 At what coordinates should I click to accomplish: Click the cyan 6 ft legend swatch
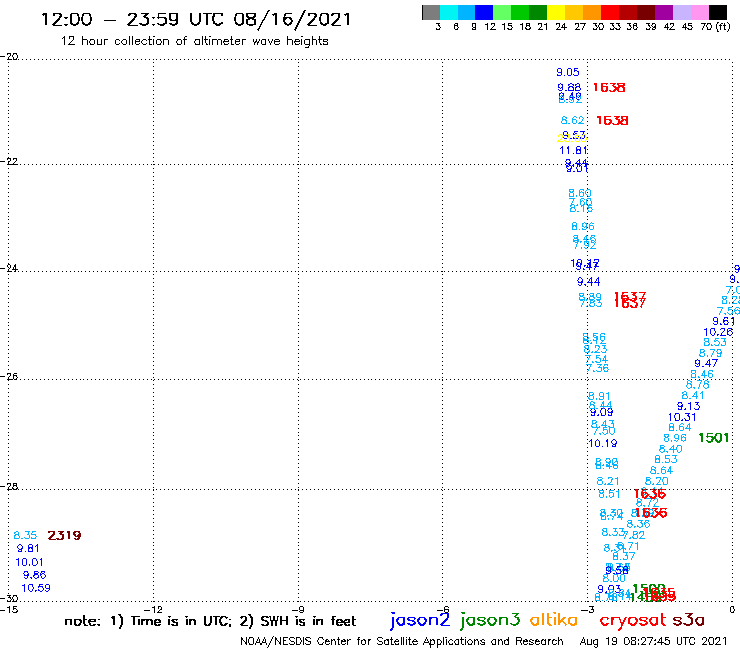coord(449,12)
